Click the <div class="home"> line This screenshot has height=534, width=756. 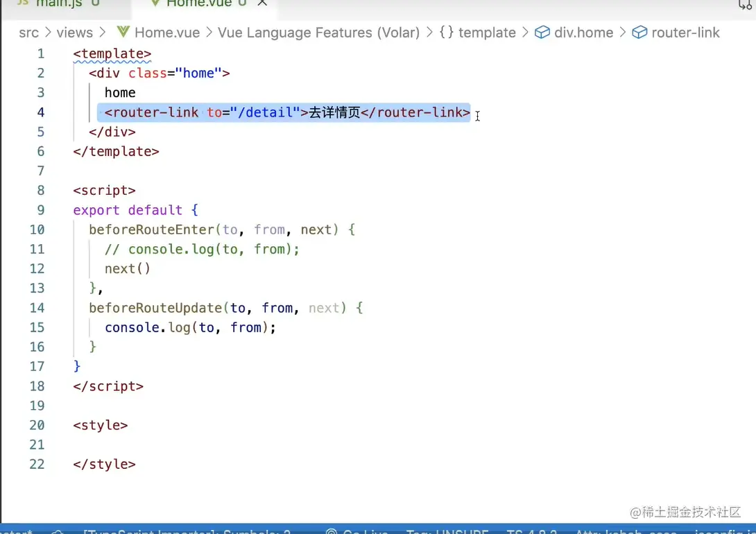tap(159, 74)
